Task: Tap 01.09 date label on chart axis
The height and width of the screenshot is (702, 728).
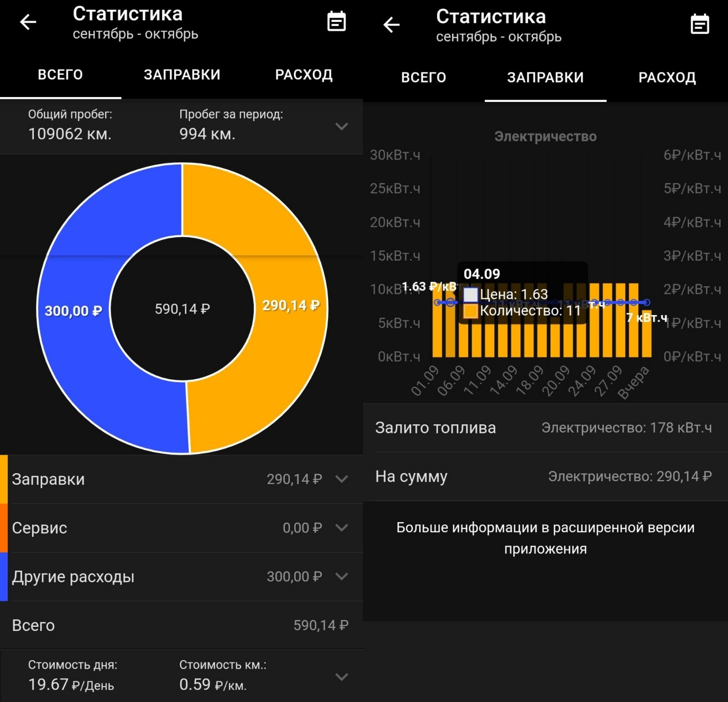Action: 425,381
